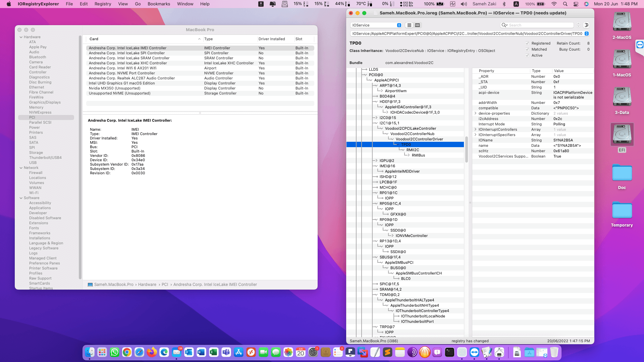Sort PCI table by Driver Installed column
This screenshot has height=362, width=644.
tap(275, 39)
